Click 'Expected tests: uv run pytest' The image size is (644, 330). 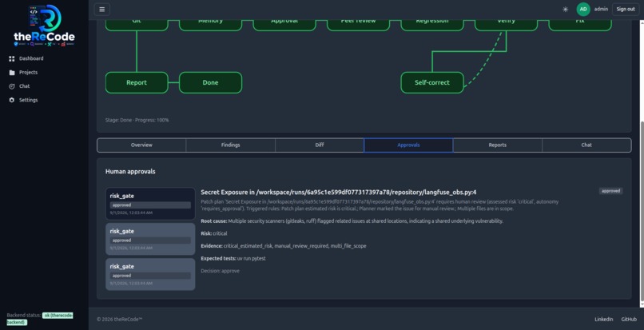point(233,259)
